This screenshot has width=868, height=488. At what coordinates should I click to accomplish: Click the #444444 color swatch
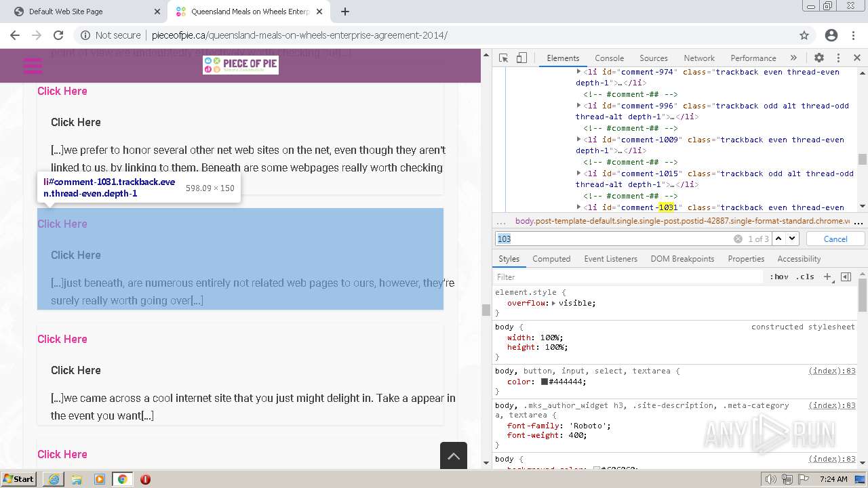544,382
